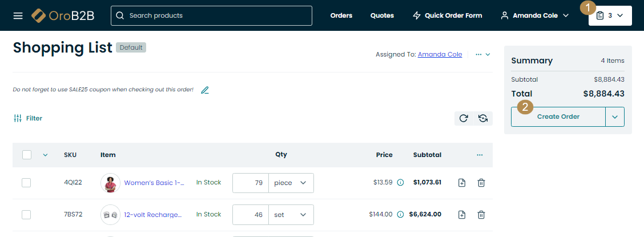Click the pencil icon to edit note
Screen dimensions: 644x237
[x=205, y=90]
